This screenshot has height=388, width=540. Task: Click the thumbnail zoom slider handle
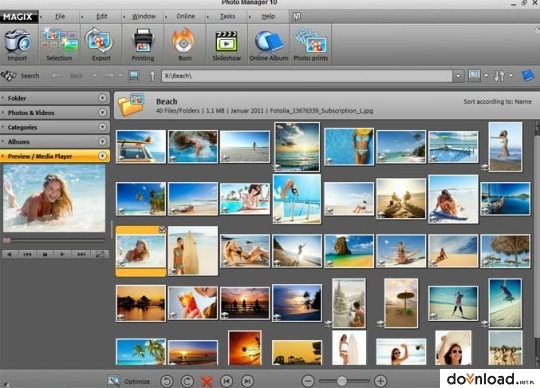pyautogui.click(x=342, y=381)
